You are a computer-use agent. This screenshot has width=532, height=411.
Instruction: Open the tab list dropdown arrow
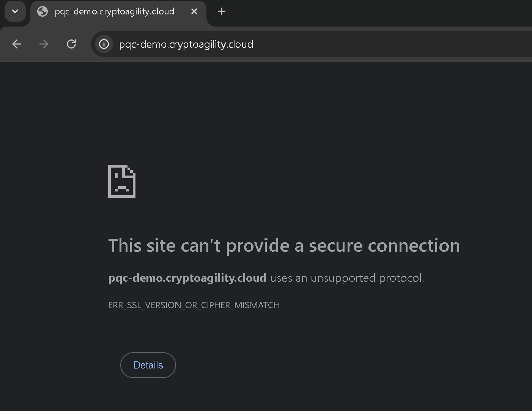(15, 11)
